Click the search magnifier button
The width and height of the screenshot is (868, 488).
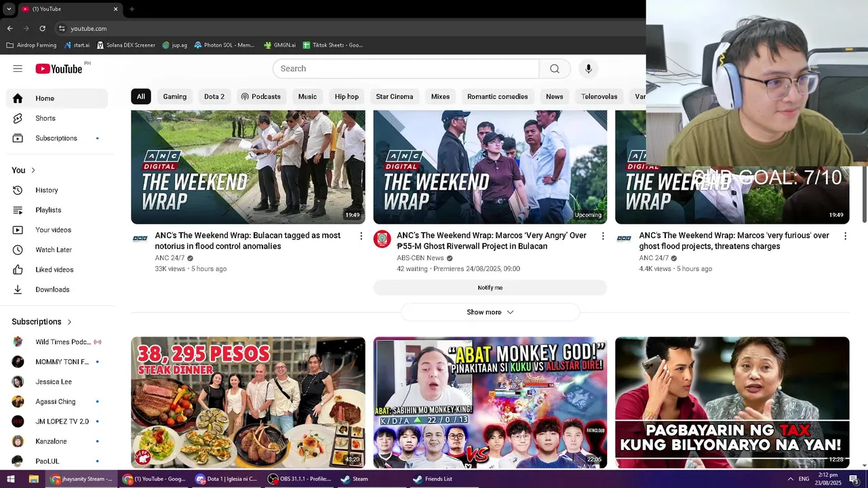555,68
